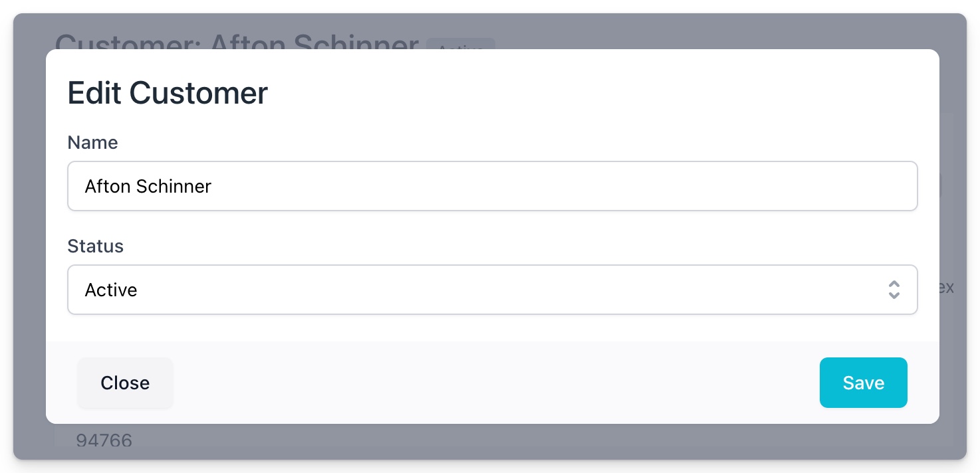Click the dimmed Active badge behind the dialog

point(461,44)
